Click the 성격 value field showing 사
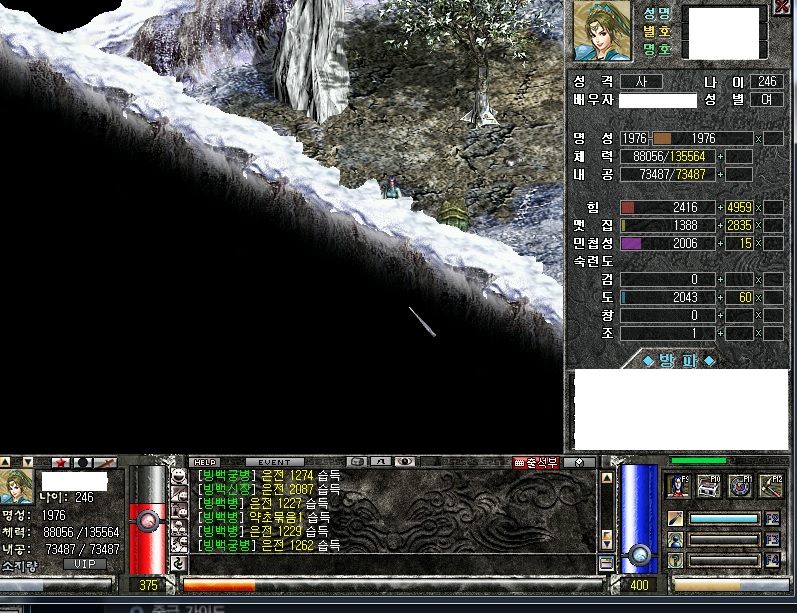Image resolution: width=797 pixels, height=613 pixels. [x=641, y=81]
